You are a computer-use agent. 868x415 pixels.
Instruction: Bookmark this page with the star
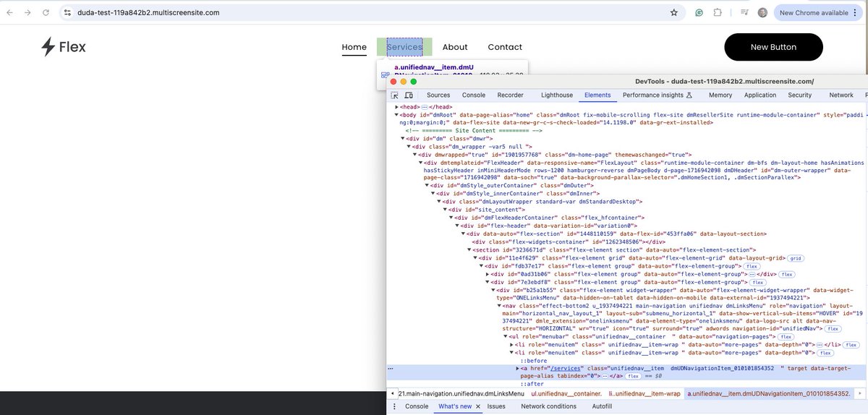tap(673, 12)
